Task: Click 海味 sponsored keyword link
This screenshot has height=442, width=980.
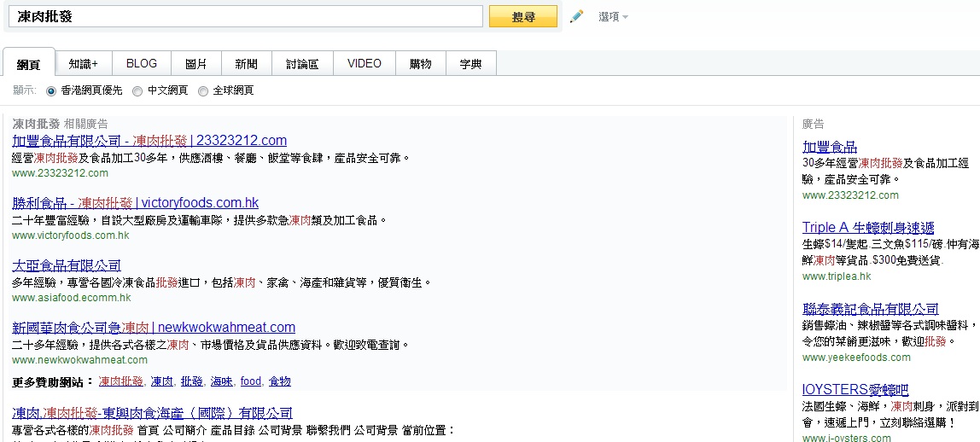Action: (221, 381)
